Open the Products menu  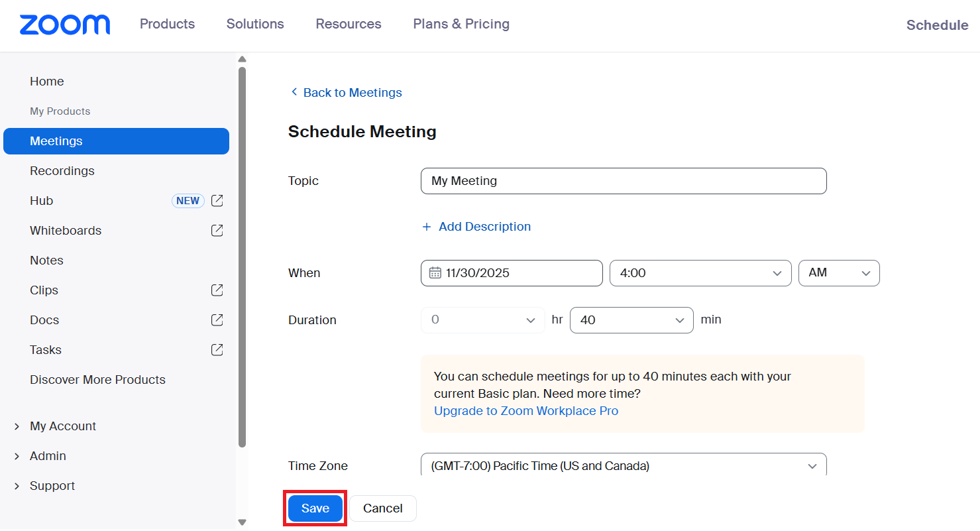[x=167, y=25]
